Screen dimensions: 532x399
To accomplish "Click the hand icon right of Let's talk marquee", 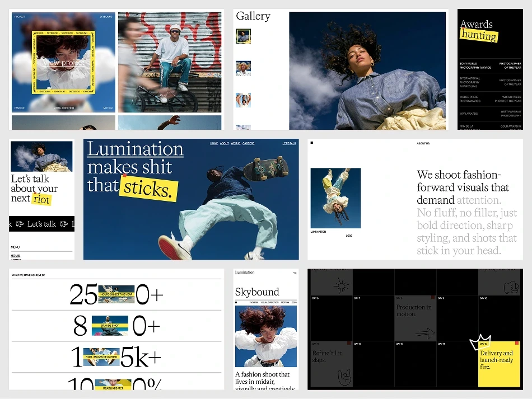I will tap(64, 224).
